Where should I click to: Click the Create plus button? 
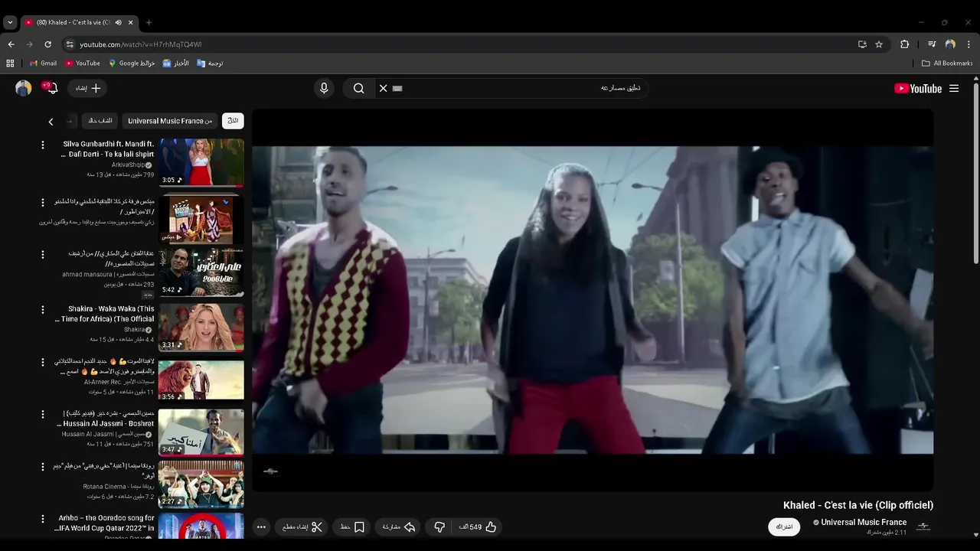click(88, 88)
